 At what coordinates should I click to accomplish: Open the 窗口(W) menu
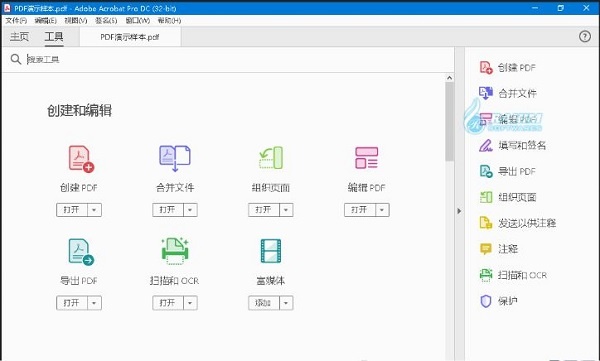coord(137,20)
